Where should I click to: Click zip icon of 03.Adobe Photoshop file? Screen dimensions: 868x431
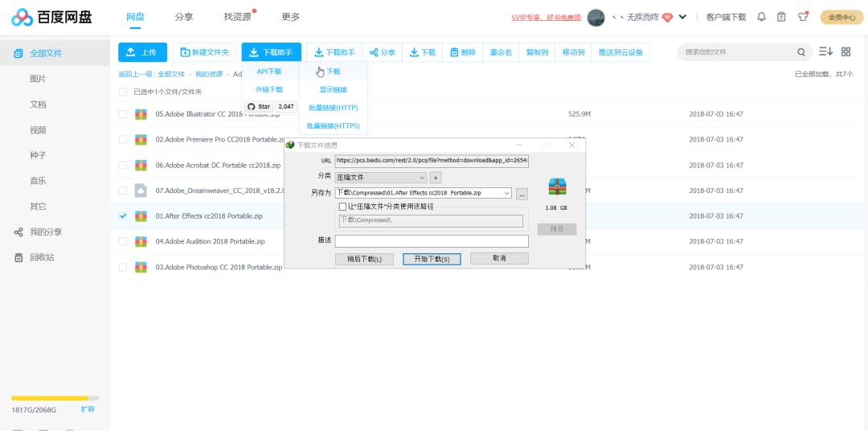point(141,267)
